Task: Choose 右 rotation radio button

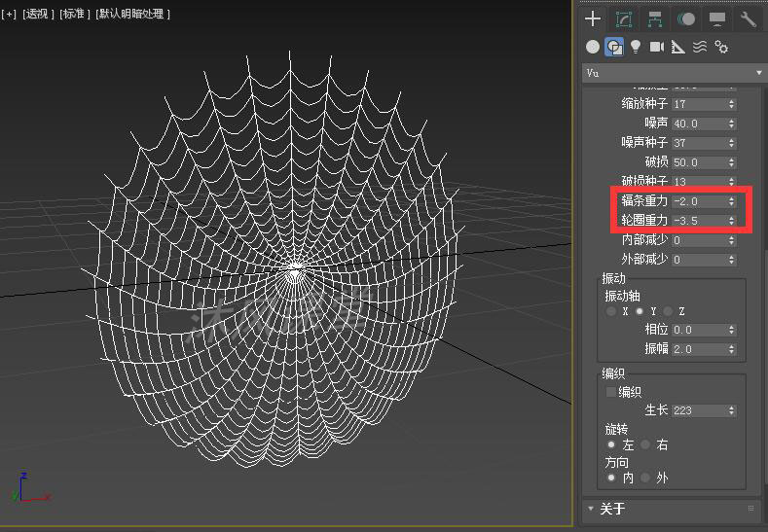Action: tap(644, 444)
